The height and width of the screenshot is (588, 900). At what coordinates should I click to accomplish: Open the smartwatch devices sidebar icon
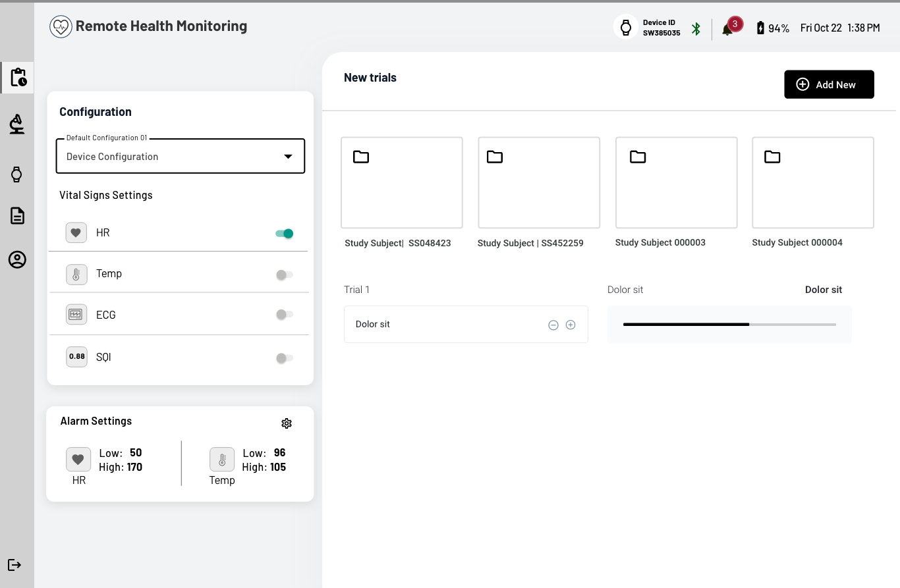click(17, 174)
